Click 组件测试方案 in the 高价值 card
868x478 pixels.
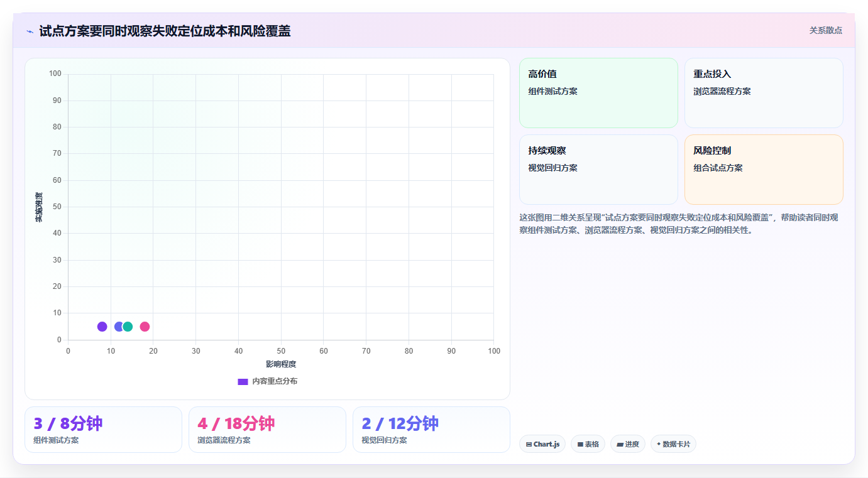tap(552, 91)
